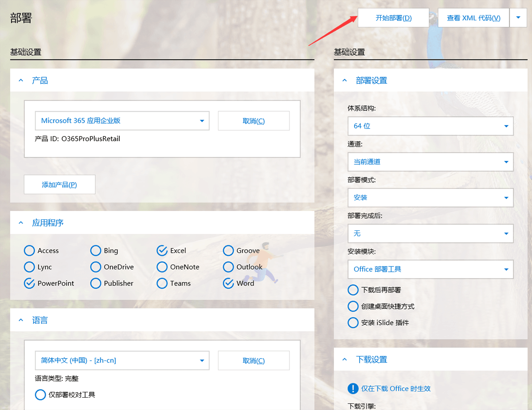532x410 pixels.
Task: Enable the Bing application checkbox
Action: pyautogui.click(x=96, y=251)
